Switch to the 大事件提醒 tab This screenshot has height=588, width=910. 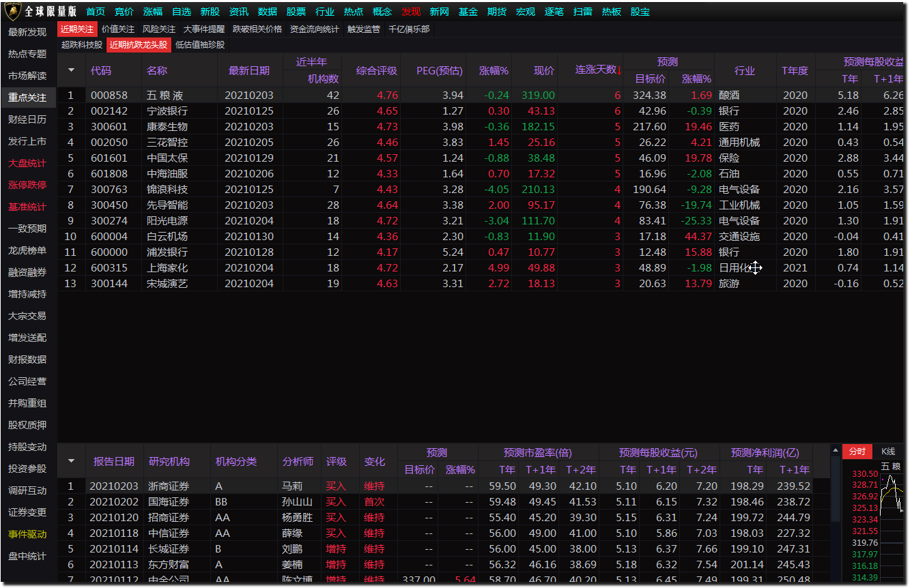point(204,29)
